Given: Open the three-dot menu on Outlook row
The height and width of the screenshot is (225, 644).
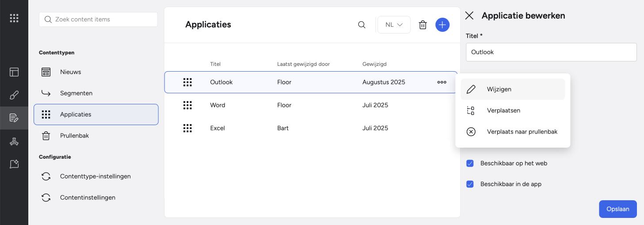Looking at the screenshot, I should [x=442, y=82].
